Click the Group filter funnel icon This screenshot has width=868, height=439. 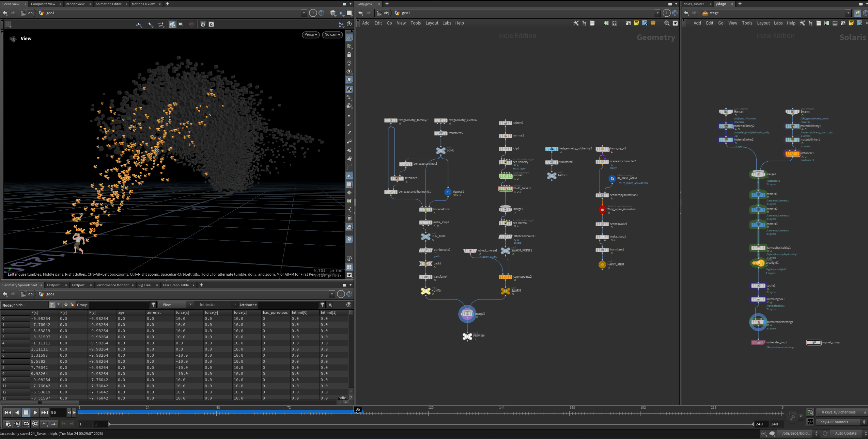click(x=154, y=305)
